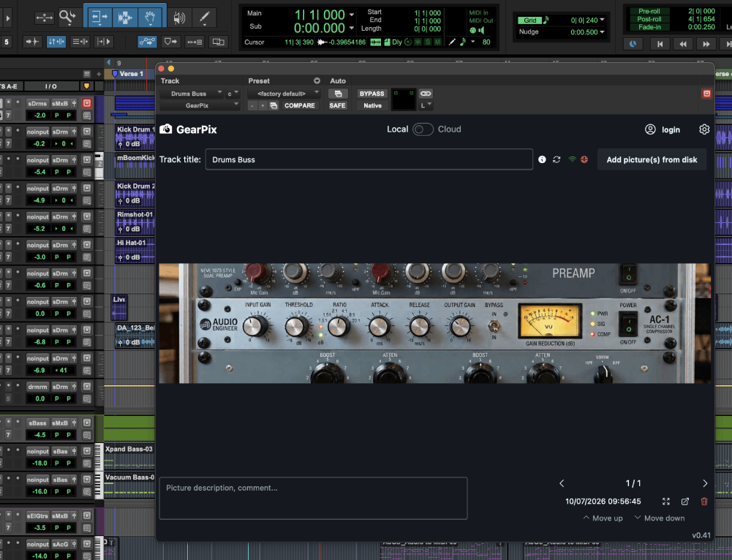Screen dimensions: 732x560
Task: Toggle Post-roll in transport
Action: pyautogui.click(x=649, y=19)
